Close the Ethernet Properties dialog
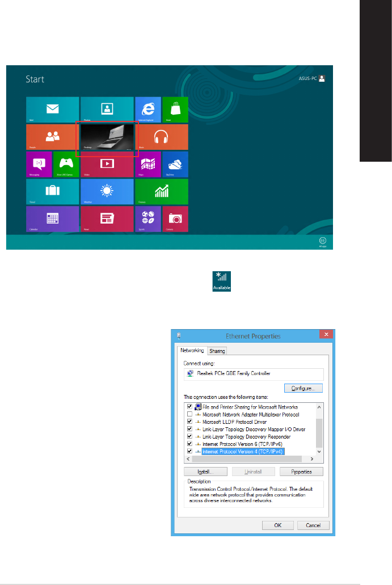Screen dimensions: 392x585 click(326, 334)
